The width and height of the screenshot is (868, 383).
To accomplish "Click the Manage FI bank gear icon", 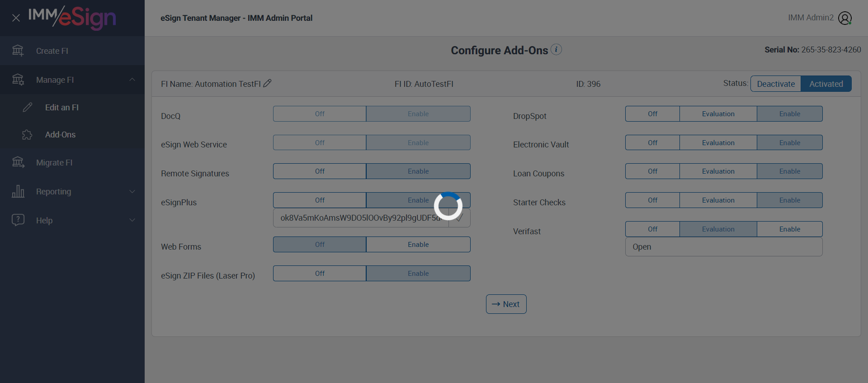I will 18,80.
